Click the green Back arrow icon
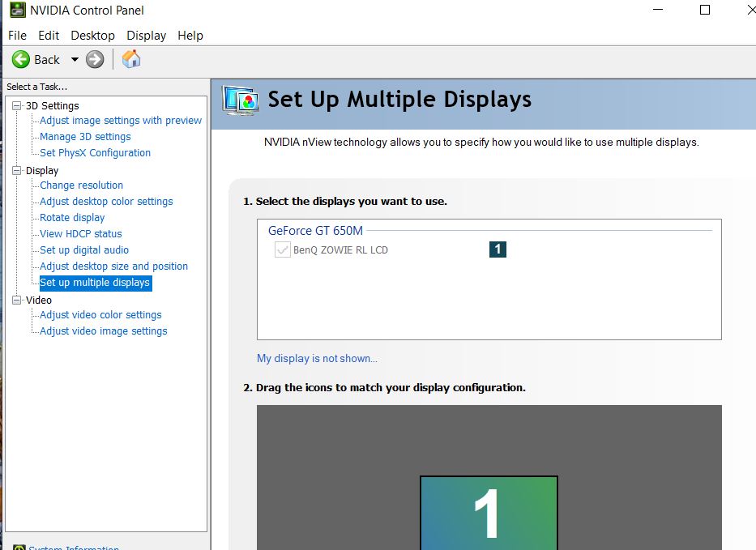This screenshot has height=550, width=756. (x=21, y=60)
